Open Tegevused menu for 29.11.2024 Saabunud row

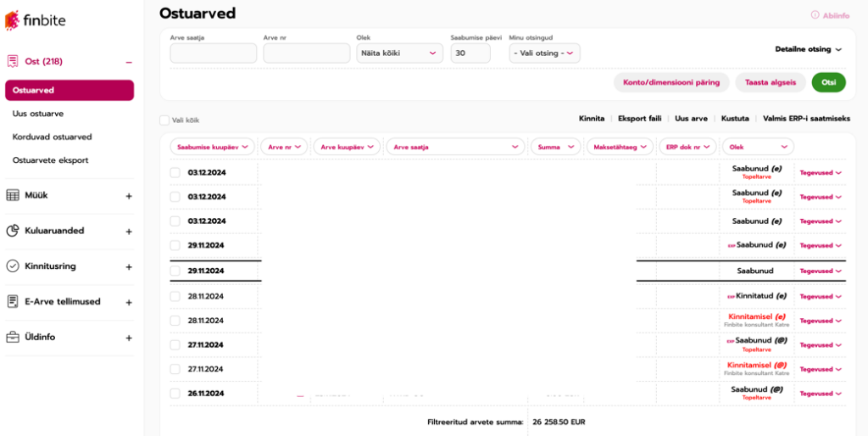(x=821, y=271)
